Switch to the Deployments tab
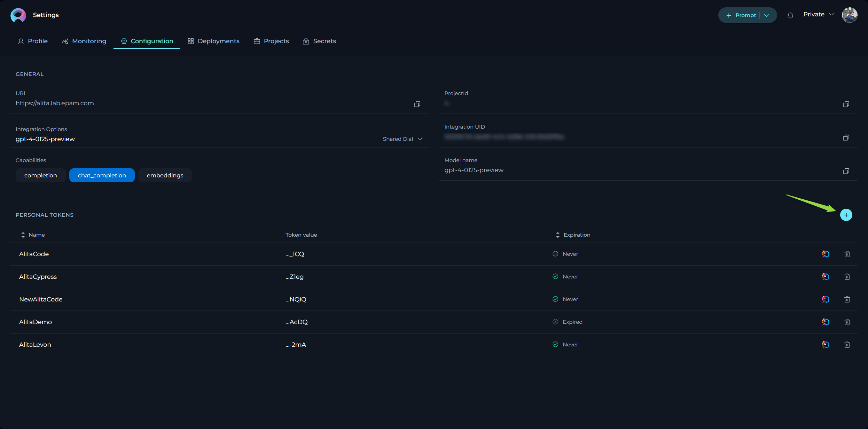Image resolution: width=868 pixels, height=429 pixels. [219, 41]
